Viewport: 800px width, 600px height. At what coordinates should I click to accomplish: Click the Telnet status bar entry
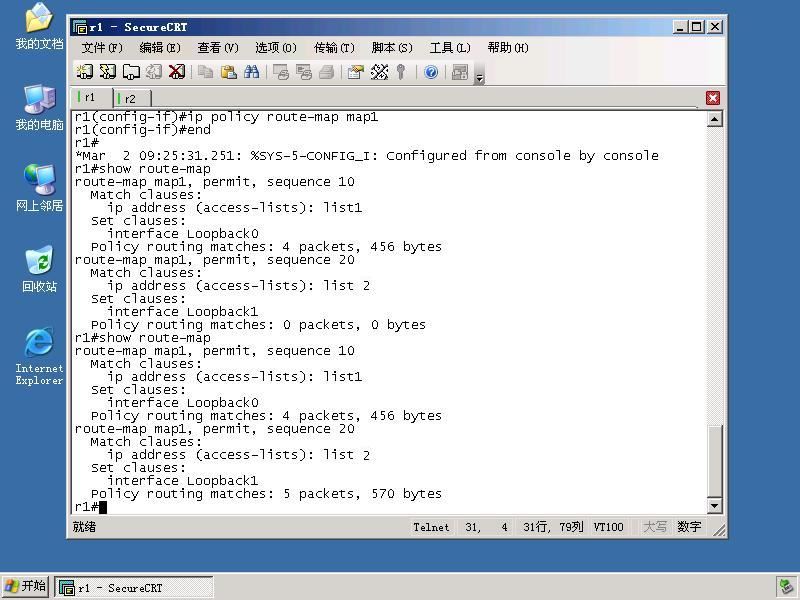(x=431, y=527)
